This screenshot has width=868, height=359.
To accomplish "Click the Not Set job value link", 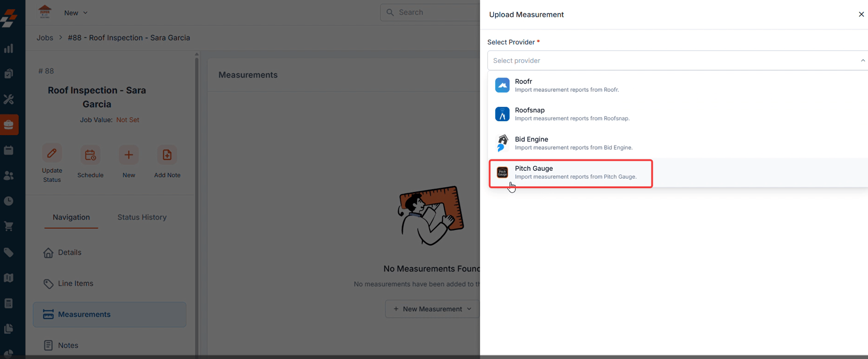I will (x=128, y=120).
